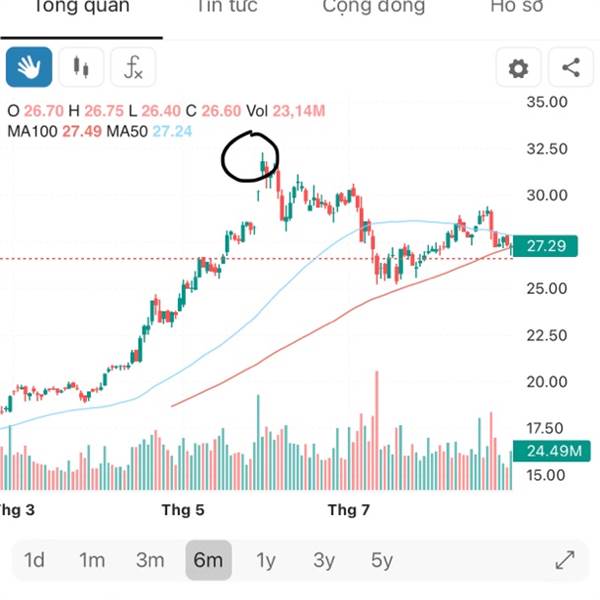Select 1d time range
This screenshot has width=600, height=600.
pyautogui.click(x=34, y=560)
